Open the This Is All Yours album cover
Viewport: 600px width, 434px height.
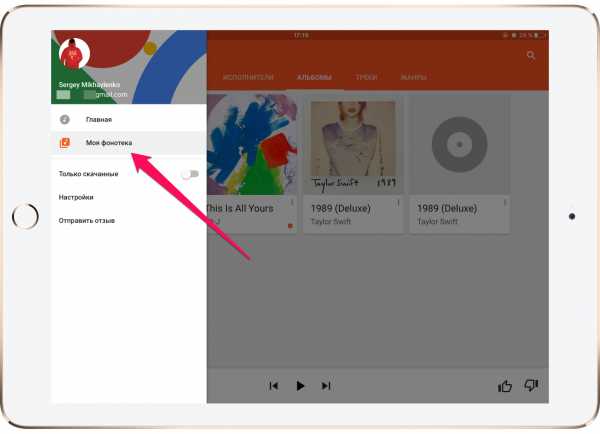click(x=252, y=144)
